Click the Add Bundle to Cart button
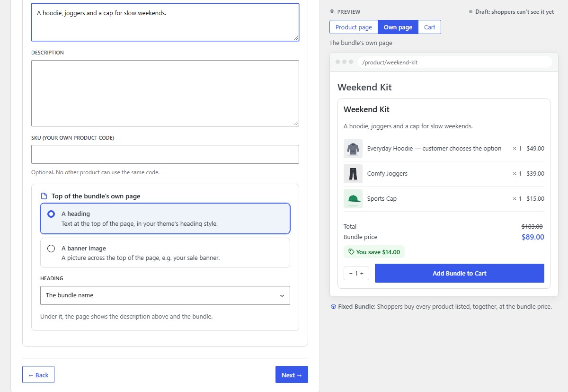This screenshot has width=568, height=392. click(x=460, y=273)
